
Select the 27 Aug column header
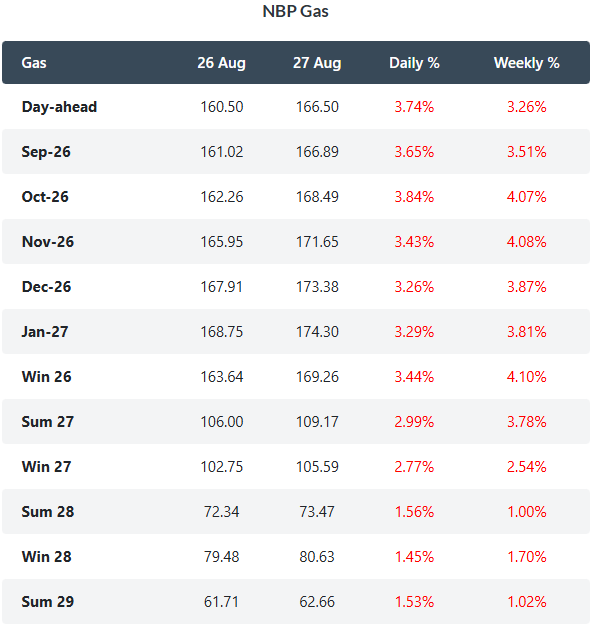317,63
